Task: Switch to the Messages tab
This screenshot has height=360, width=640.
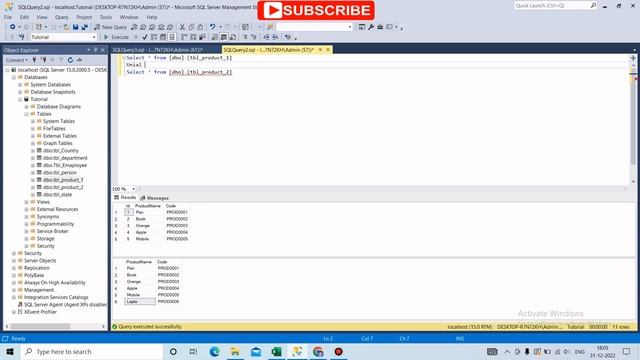Action: (x=154, y=198)
